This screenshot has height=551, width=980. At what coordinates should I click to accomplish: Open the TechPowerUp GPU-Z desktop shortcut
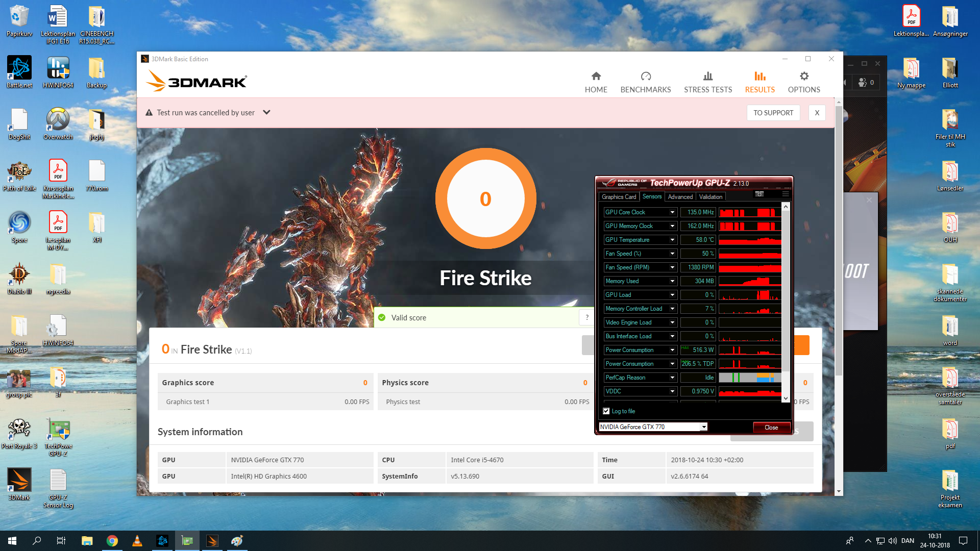point(58,436)
